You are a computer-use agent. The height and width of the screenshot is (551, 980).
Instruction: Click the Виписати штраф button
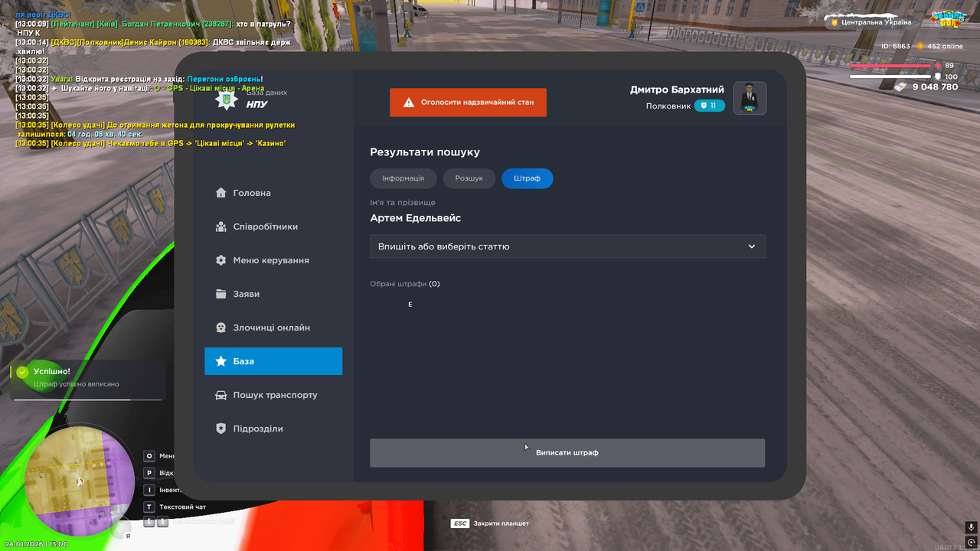(x=567, y=453)
